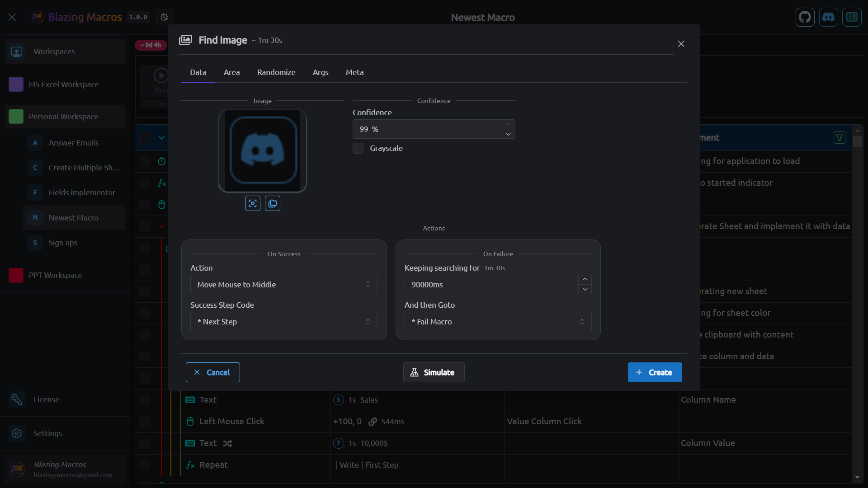Decrease the Keeping searching for milliseconds value
The height and width of the screenshot is (488, 868).
(585, 289)
